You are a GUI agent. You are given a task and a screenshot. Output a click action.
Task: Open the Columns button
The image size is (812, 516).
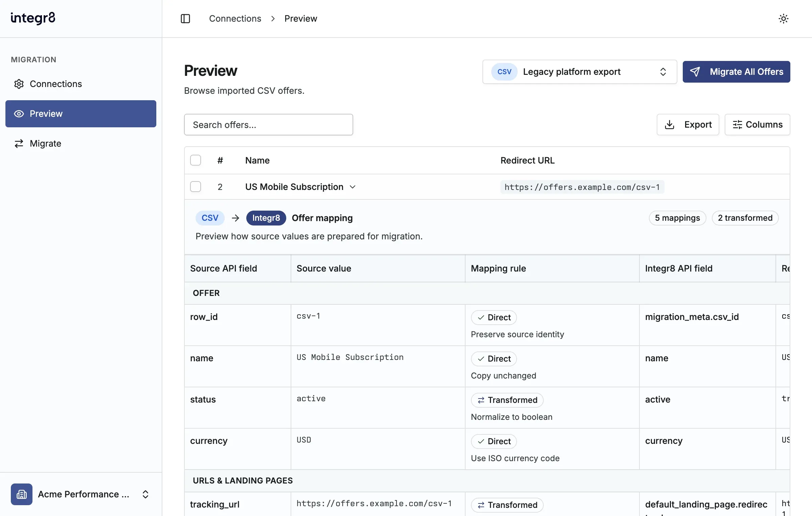pos(757,125)
